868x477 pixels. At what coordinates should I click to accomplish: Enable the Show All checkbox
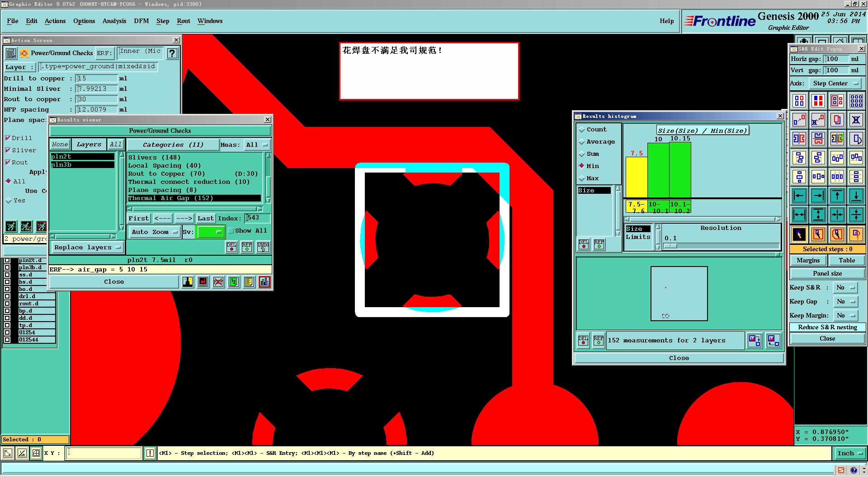231,231
